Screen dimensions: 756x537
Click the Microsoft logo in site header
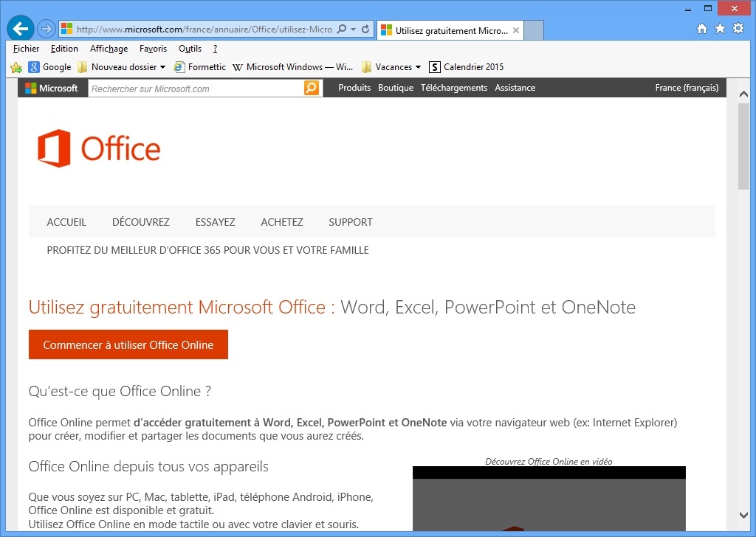point(51,88)
